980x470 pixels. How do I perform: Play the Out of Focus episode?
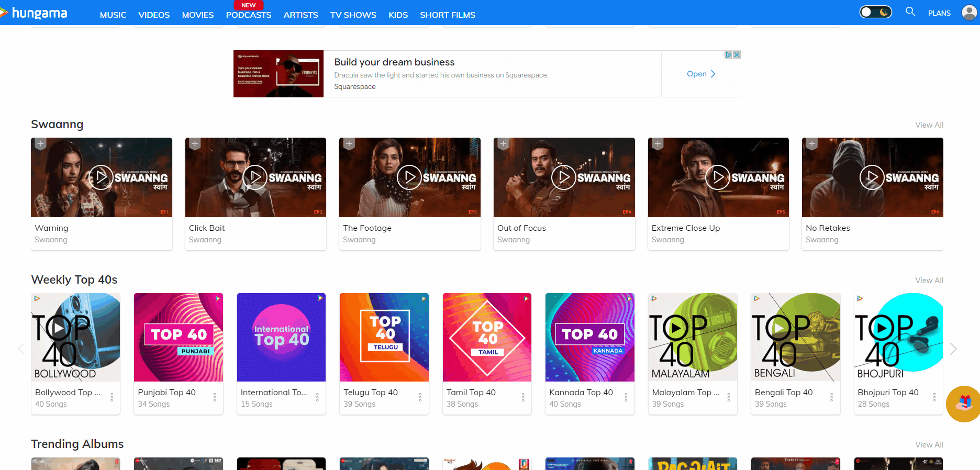click(564, 177)
